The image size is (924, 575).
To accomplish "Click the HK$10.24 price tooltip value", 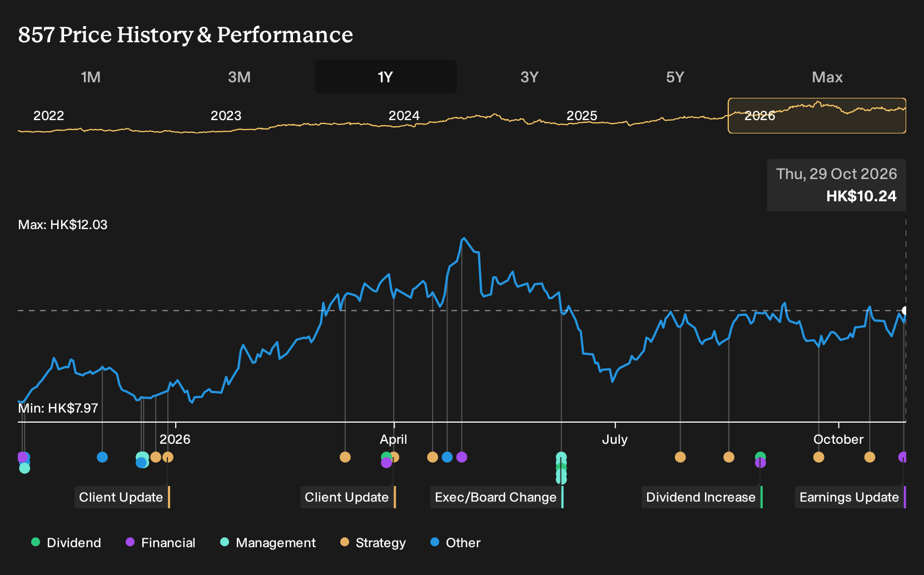I will (x=861, y=196).
